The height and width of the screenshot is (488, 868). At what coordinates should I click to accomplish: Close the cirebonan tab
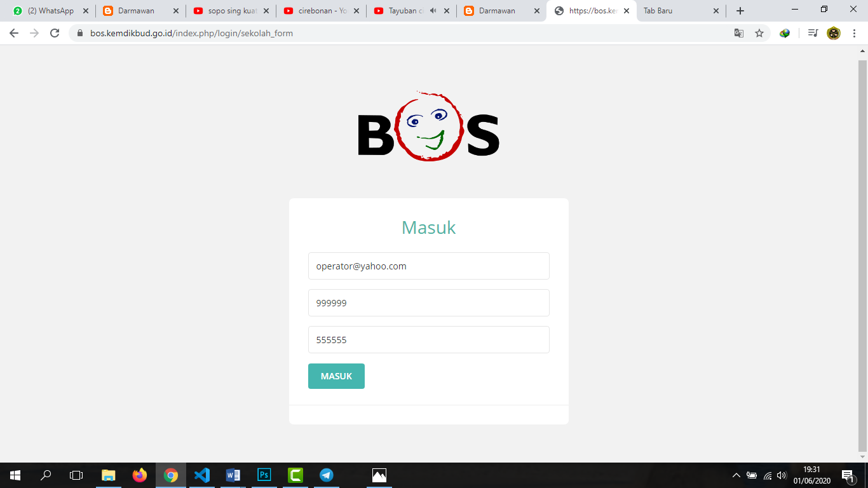tap(356, 11)
